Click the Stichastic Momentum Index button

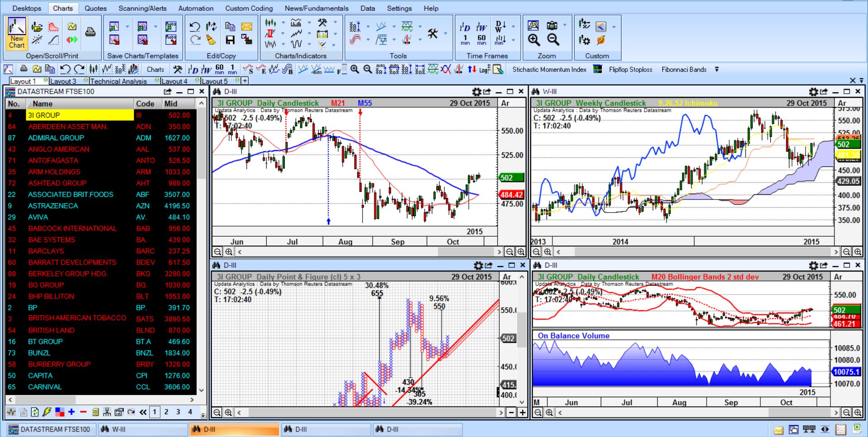pyautogui.click(x=549, y=69)
